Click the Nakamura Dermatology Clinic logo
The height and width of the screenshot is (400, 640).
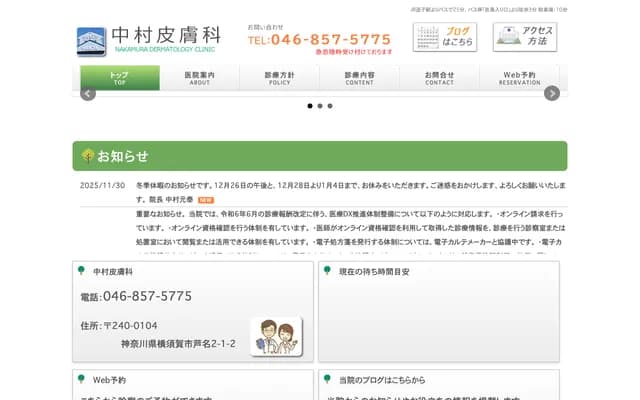[148, 40]
